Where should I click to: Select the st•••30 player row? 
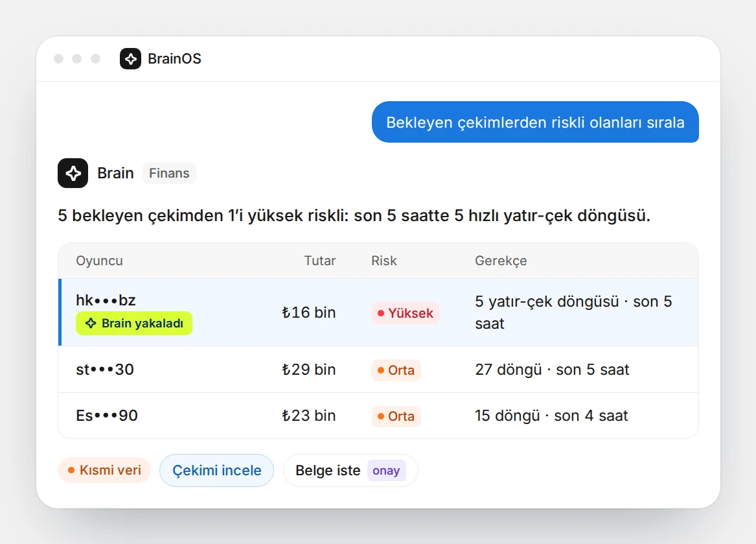378,370
